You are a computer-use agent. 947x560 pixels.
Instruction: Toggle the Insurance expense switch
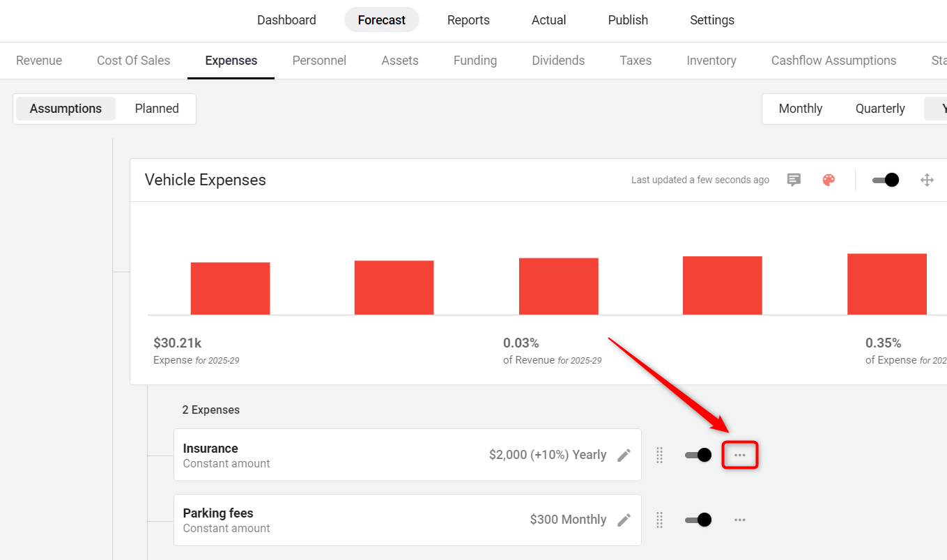tap(698, 455)
